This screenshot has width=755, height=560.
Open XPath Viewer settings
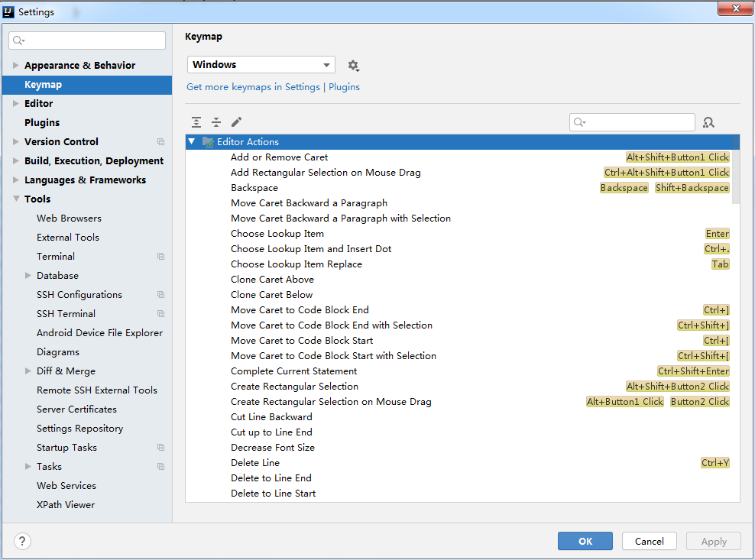(x=66, y=505)
